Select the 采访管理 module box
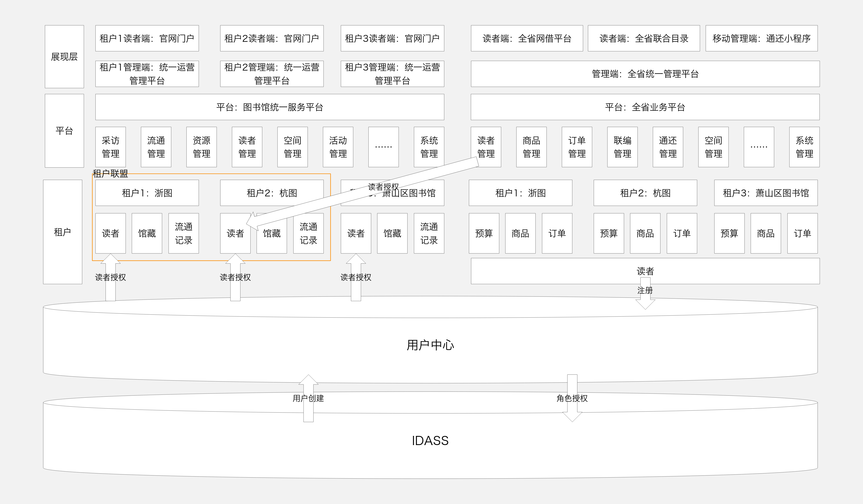Image resolution: width=863 pixels, height=504 pixels. [111, 147]
